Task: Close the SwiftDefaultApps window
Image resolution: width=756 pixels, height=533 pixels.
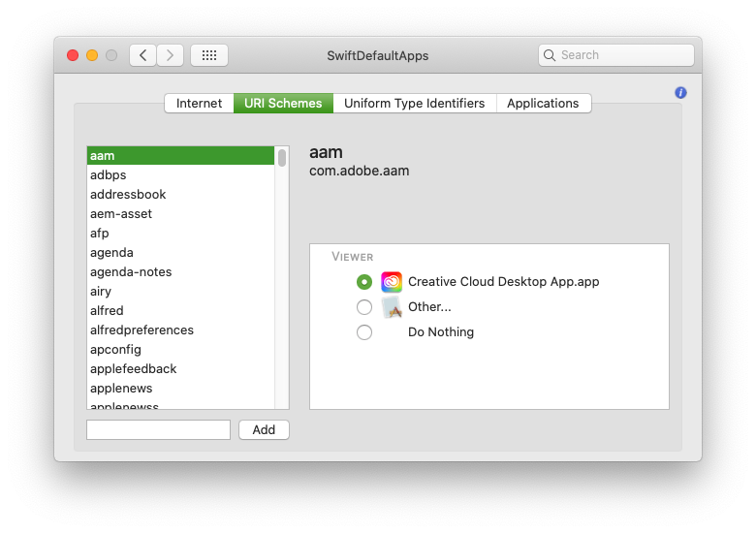Action: tap(73, 55)
